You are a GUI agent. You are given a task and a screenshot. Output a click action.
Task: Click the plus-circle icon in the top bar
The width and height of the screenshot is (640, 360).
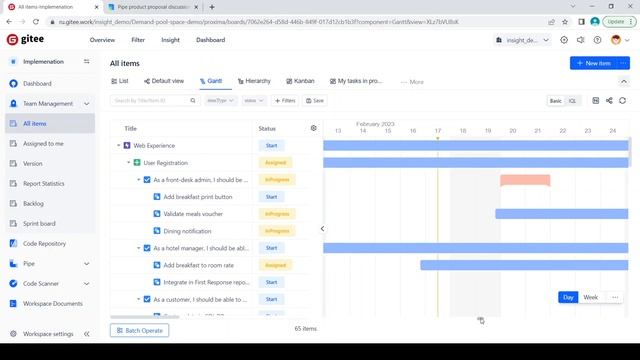(x=564, y=40)
